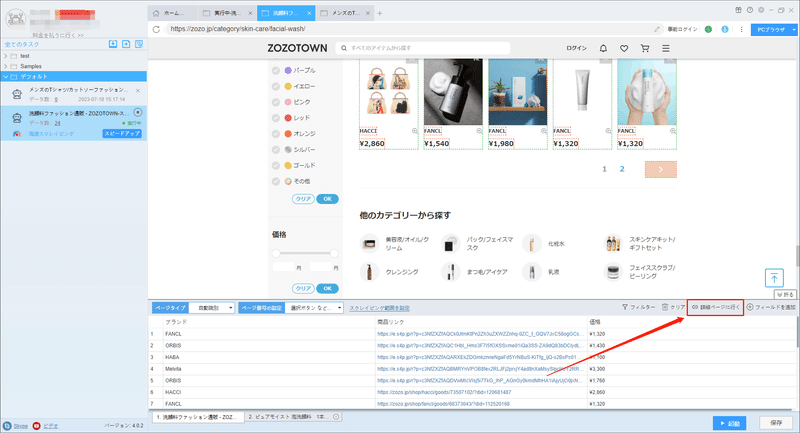
Task: Click the Skype icon in status bar
Action: click(x=7, y=426)
